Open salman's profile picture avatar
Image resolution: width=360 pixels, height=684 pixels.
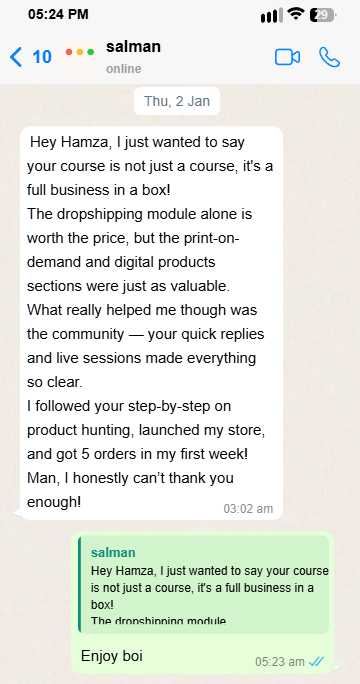pyautogui.click(x=79, y=57)
